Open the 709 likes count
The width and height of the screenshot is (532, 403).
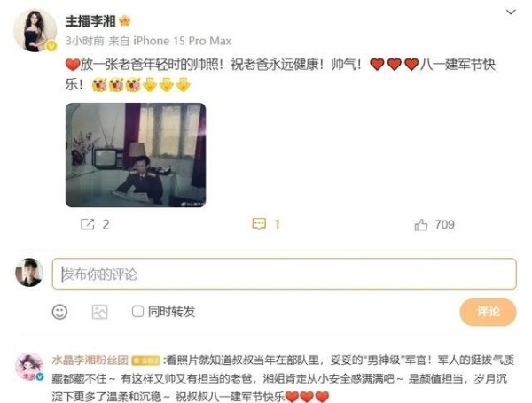coord(444,225)
